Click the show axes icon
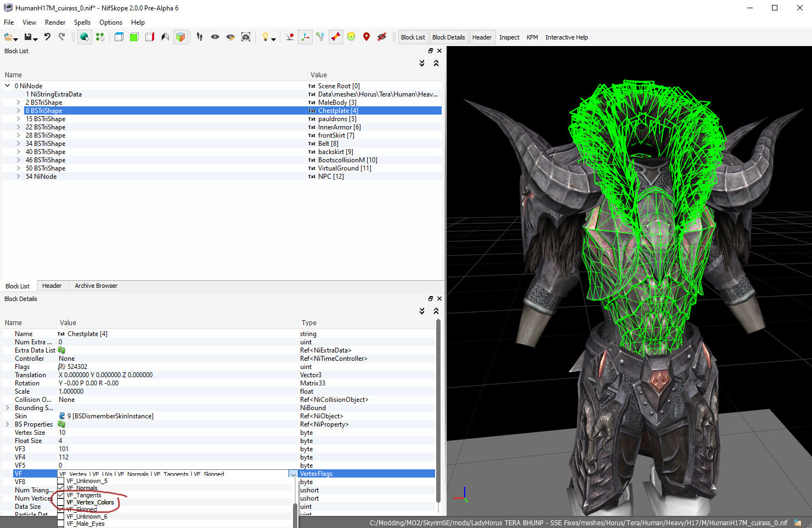The height and width of the screenshot is (528, 812). pyautogui.click(x=305, y=37)
